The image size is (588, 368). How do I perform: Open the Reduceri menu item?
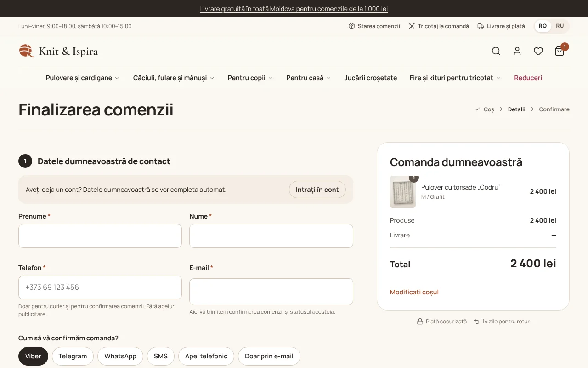[528, 78]
